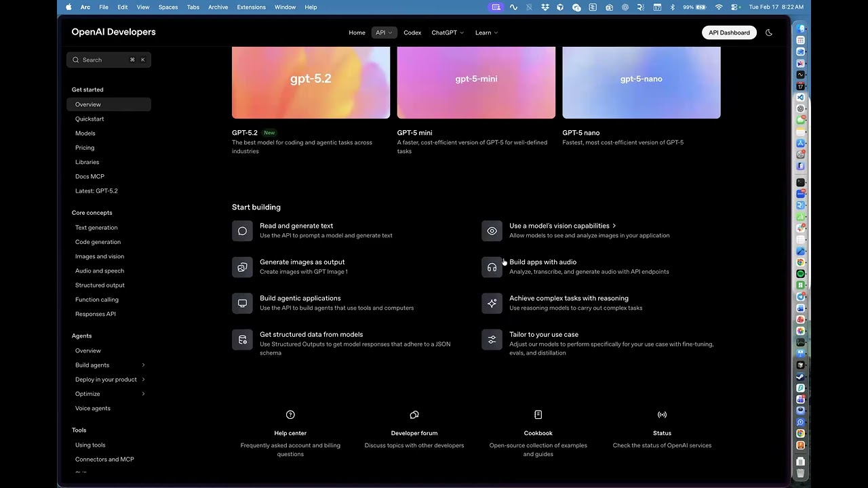Click the eye icon for vision capabilities
868x488 pixels.
click(x=492, y=231)
